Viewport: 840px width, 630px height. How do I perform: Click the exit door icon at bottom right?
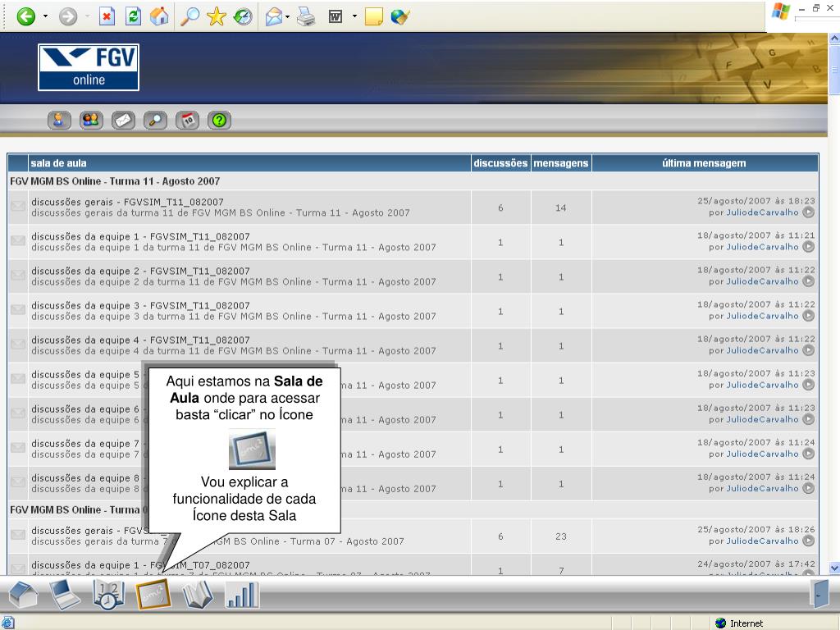(819, 594)
